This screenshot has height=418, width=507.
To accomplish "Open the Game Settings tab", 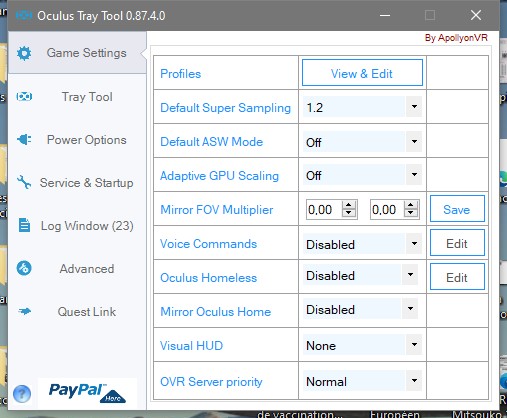I will coord(77,53).
